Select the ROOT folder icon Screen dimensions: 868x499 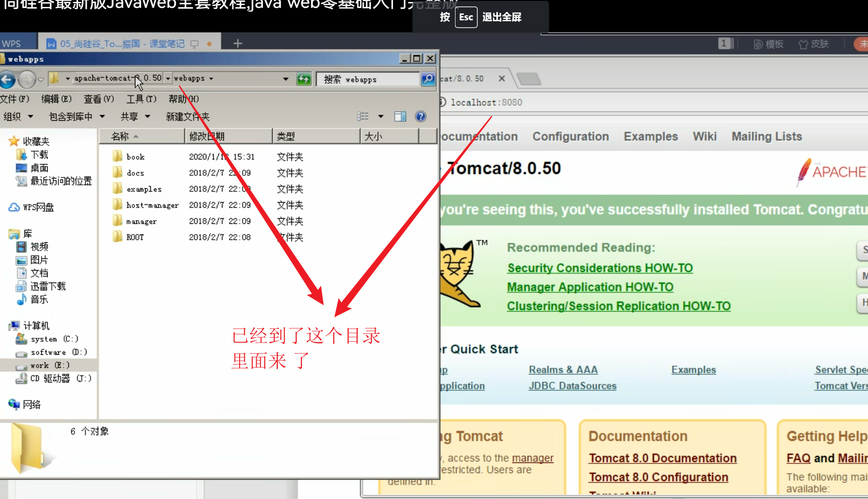(117, 237)
